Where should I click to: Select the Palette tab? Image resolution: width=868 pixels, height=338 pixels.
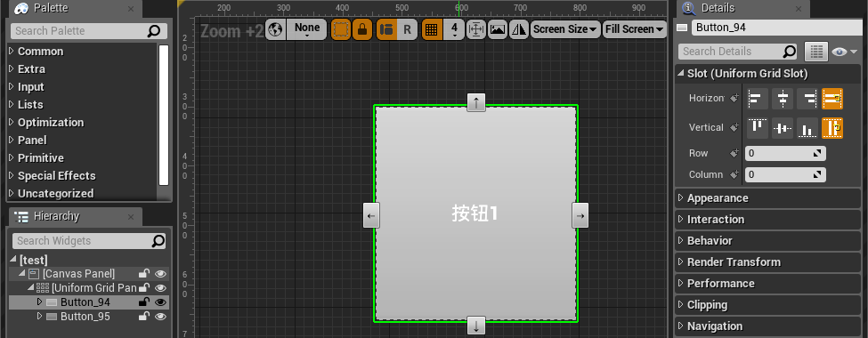(x=74, y=8)
